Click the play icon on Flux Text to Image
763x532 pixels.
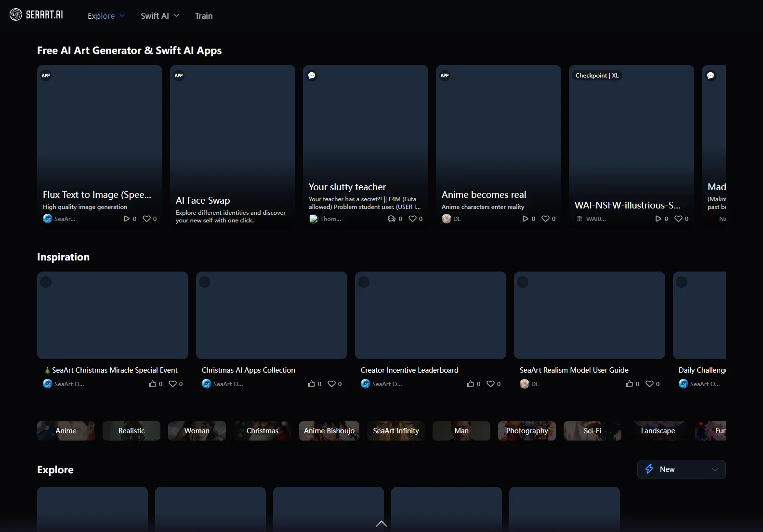point(126,219)
